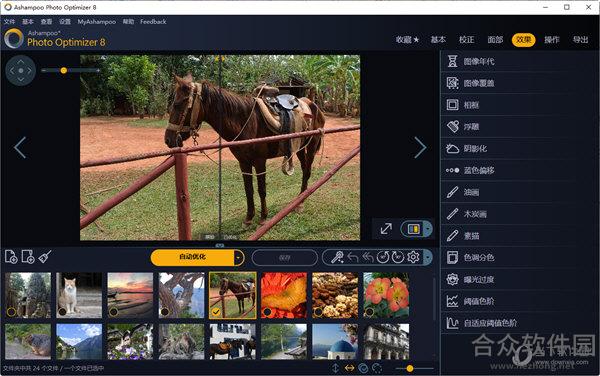Toggle selection circle on nuts thumbnail
Viewport: 600px width, 376px height.
(x=318, y=312)
